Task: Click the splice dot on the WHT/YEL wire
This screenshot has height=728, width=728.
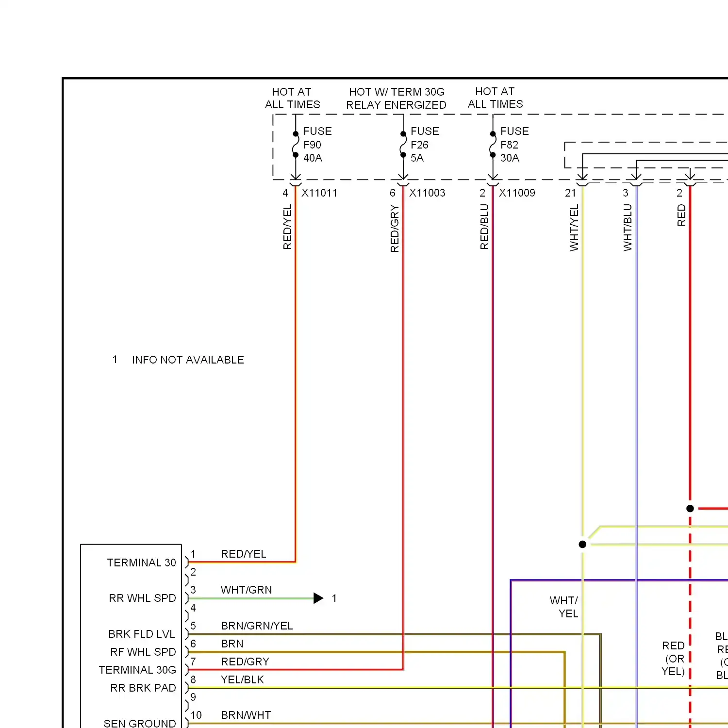Action: (x=582, y=545)
